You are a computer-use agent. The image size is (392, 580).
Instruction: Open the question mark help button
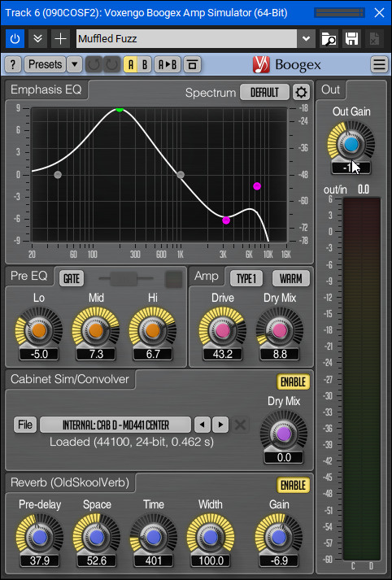13,64
